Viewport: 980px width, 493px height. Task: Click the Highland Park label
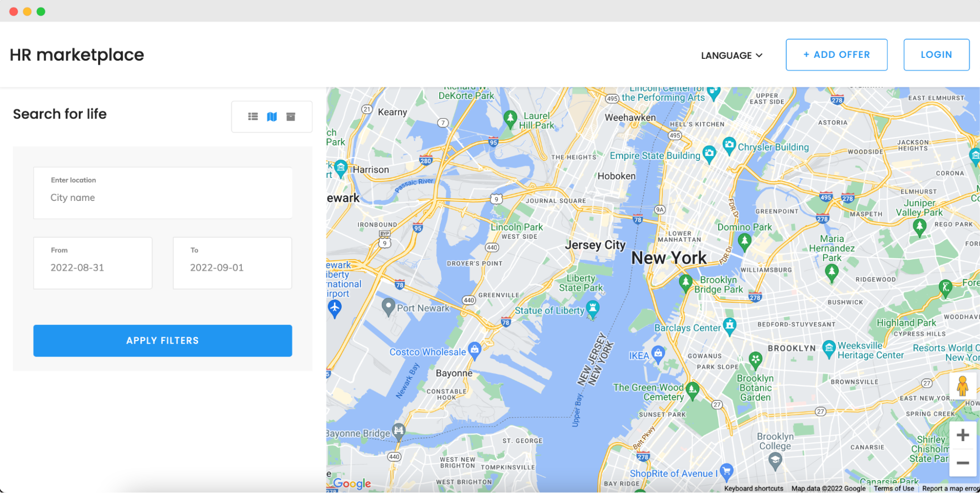tap(906, 323)
